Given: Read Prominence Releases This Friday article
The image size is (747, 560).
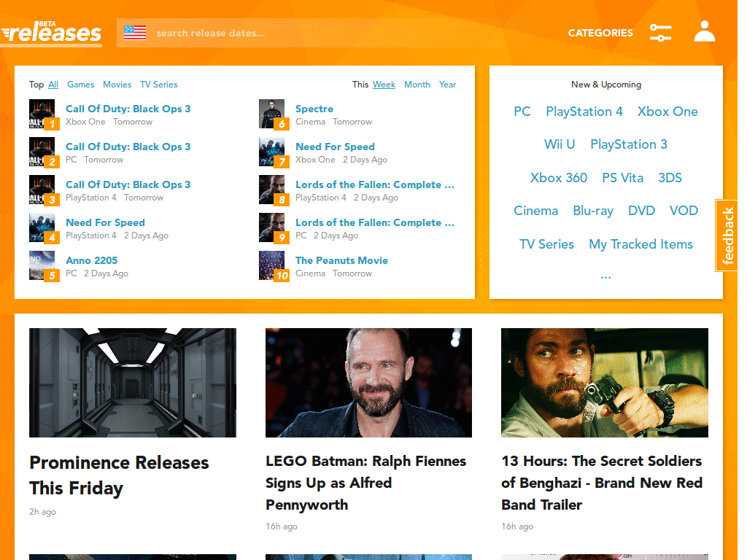Looking at the screenshot, I should point(119,475).
